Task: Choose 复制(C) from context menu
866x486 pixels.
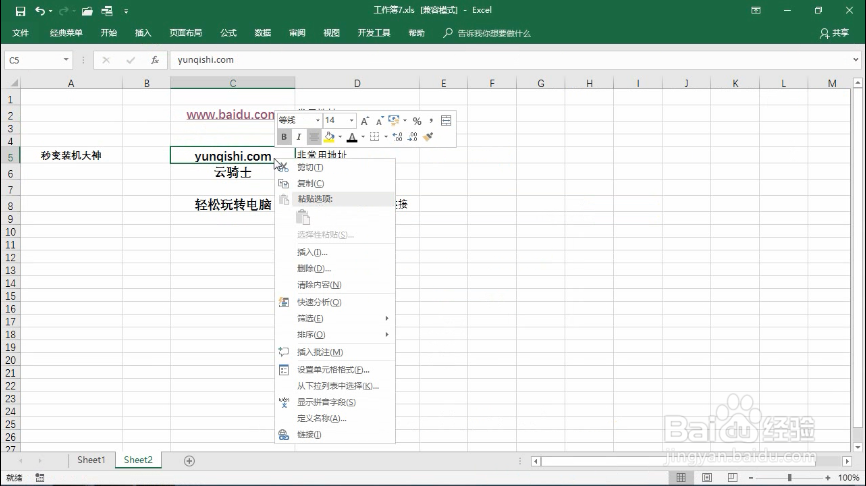Action: [335, 183]
